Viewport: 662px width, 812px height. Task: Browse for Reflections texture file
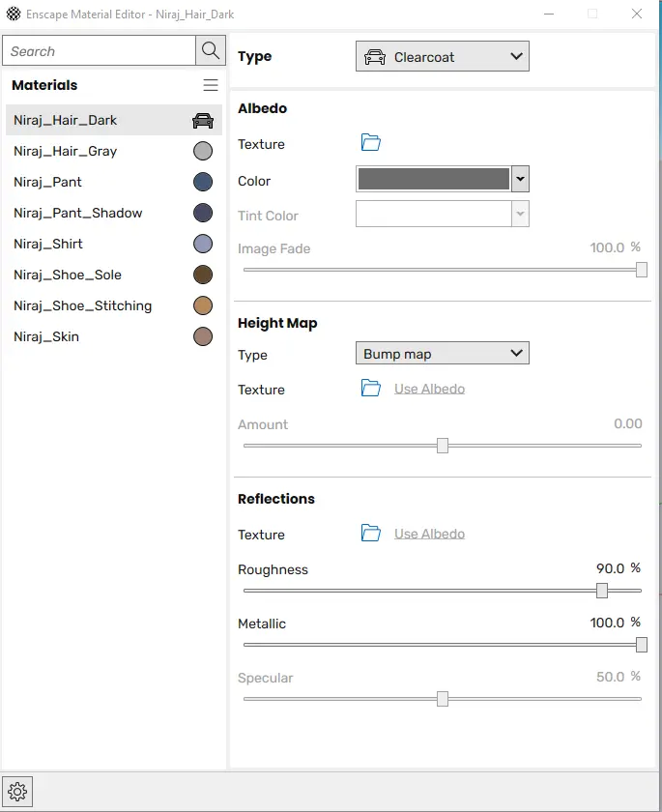click(371, 534)
